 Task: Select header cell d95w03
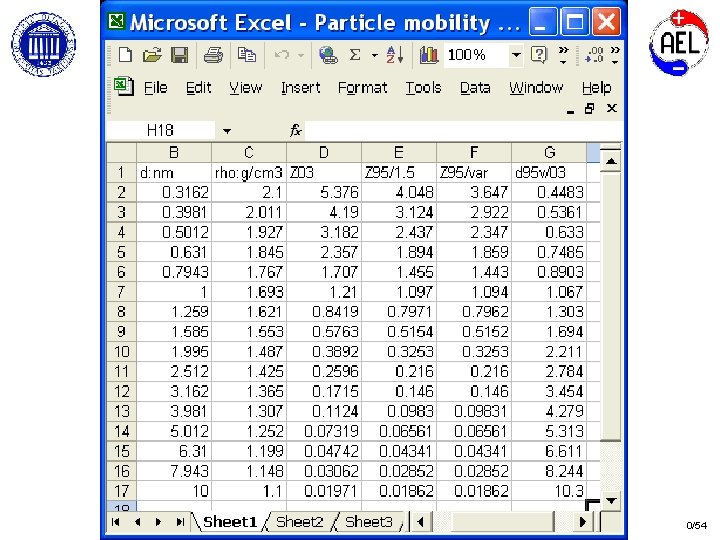(549, 172)
